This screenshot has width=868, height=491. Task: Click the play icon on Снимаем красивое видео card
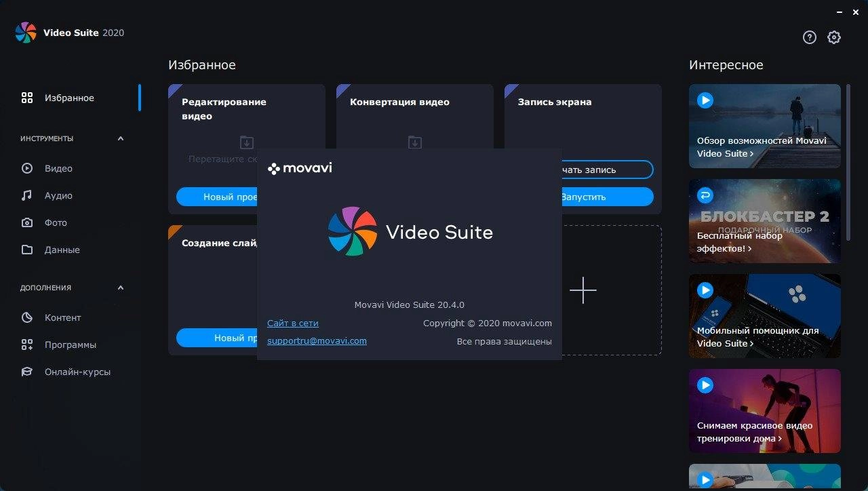[705, 385]
